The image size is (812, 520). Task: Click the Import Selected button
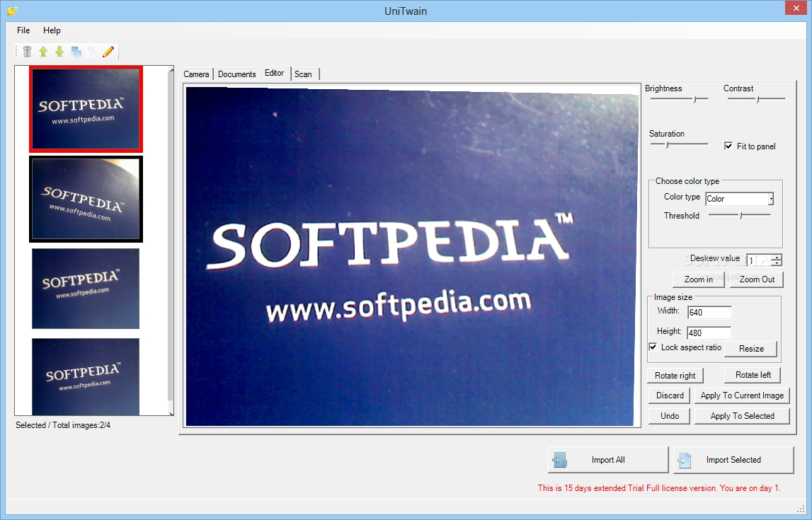[733, 460]
